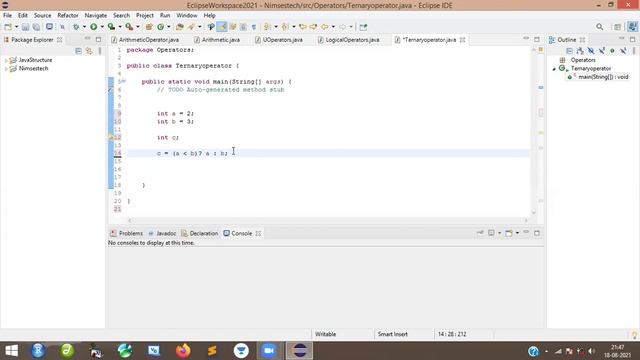This screenshot has height=360, width=640.
Task: Click the Last Edit Location icon
Action: [x=303, y=27]
